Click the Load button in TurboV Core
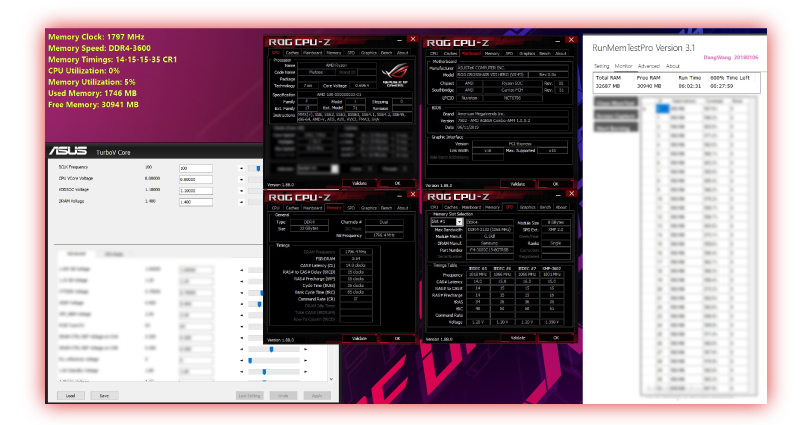 tap(70, 396)
